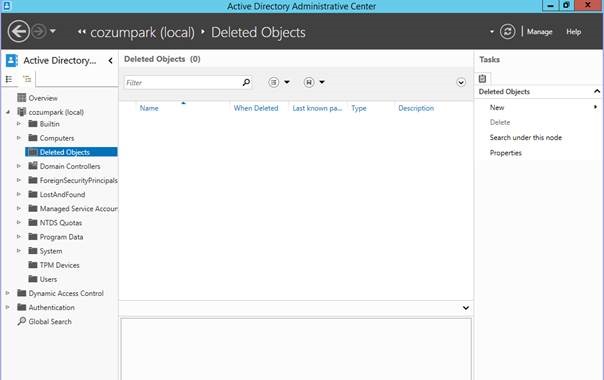The image size is (604, 380).
Task: Select Dynamic Access Control
Action: (x=66, y=293)
